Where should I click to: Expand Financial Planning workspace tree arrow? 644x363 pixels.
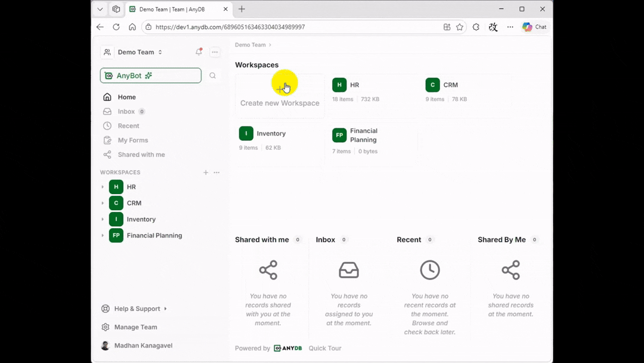click(103, 236)
